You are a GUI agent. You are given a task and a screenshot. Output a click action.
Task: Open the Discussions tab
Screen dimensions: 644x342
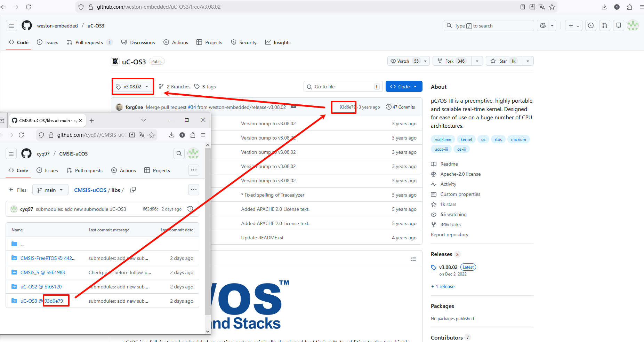(x=138, y=42)
